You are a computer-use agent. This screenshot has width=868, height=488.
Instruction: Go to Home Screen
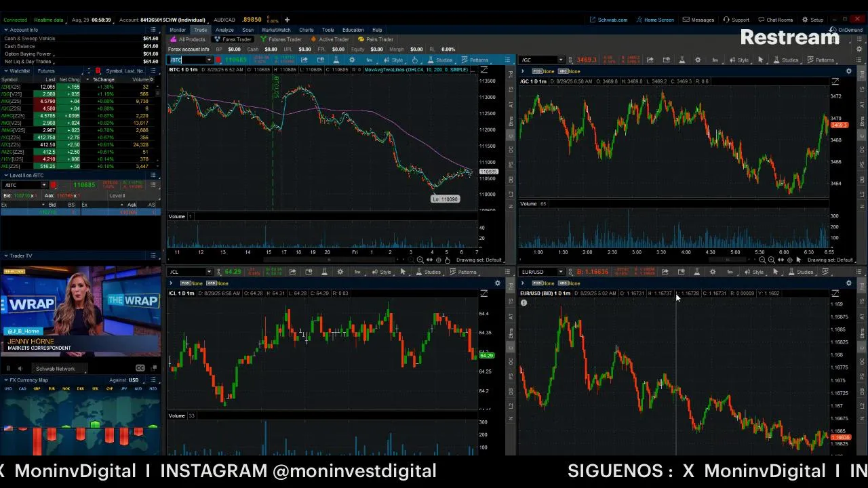pos(655,20)
